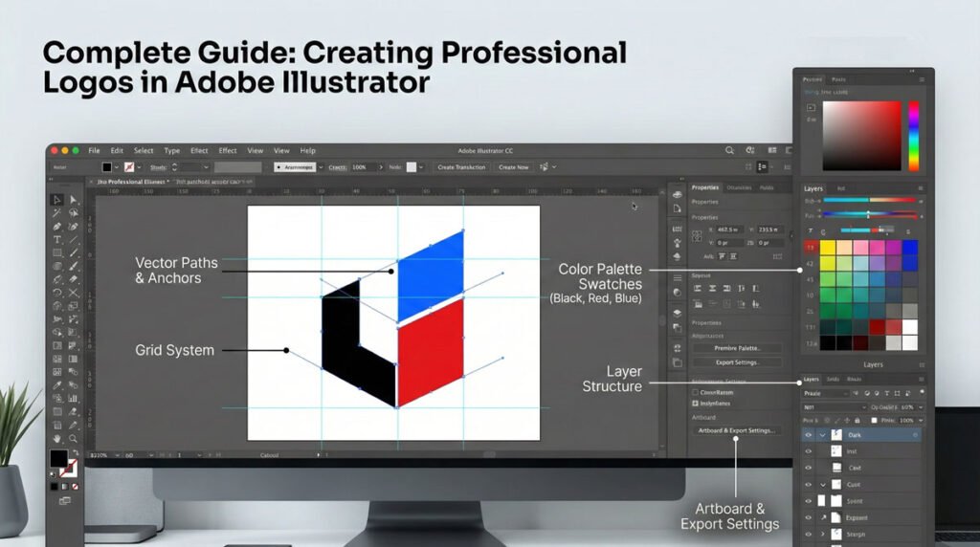The width and height of the screenshot is (980, 547).
Task: Select the black arrow Selection tool
Action: (57, 200)
